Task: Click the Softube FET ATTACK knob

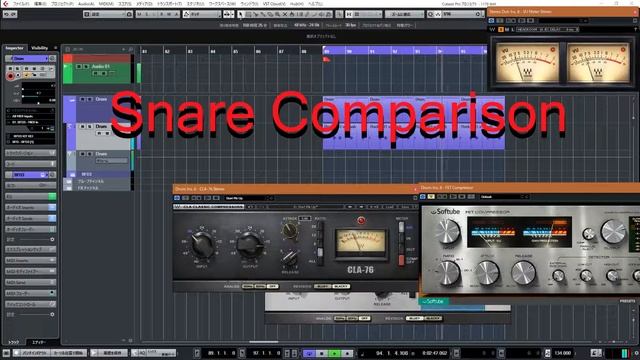Action: coord(487,272)
